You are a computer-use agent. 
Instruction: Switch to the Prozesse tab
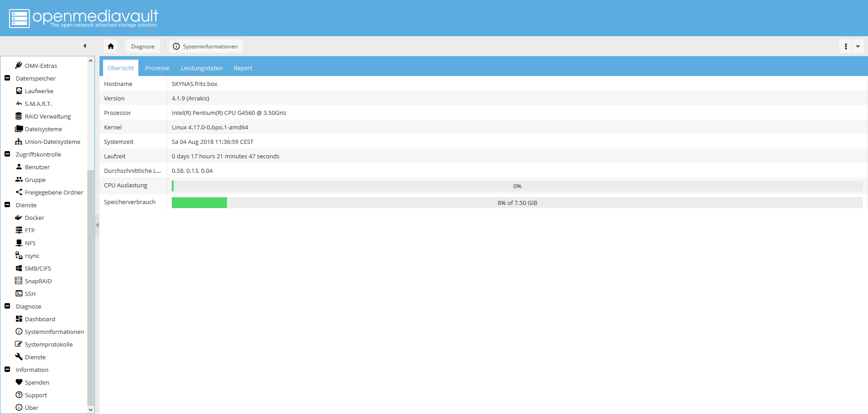[157, 68]
